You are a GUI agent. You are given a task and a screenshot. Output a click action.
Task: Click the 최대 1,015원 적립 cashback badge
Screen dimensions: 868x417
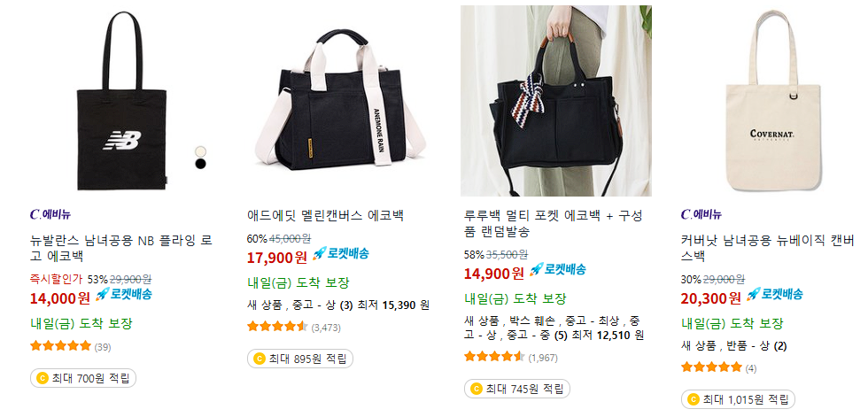click(738, 399)
